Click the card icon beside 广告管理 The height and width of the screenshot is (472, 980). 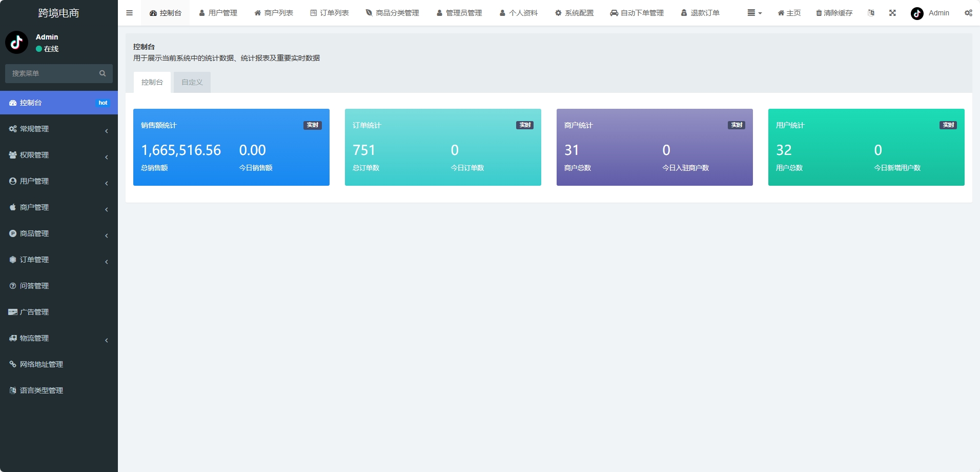click(x=13, y=312)
